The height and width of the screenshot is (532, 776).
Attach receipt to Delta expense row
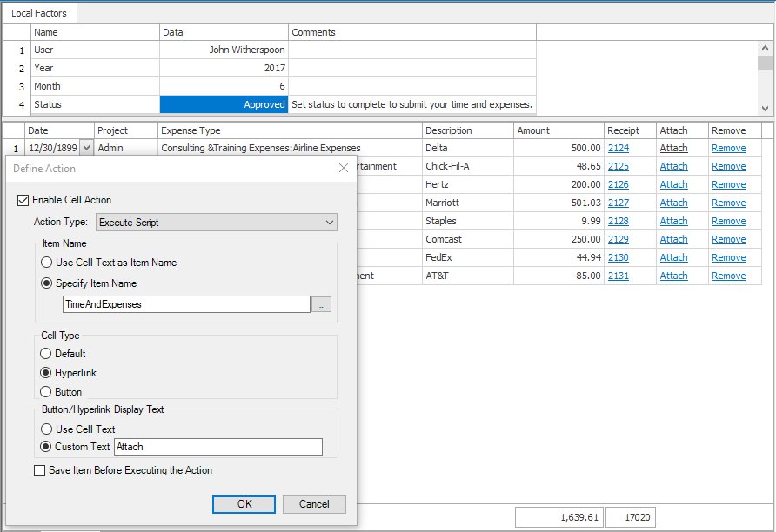[x=673, y=148]
